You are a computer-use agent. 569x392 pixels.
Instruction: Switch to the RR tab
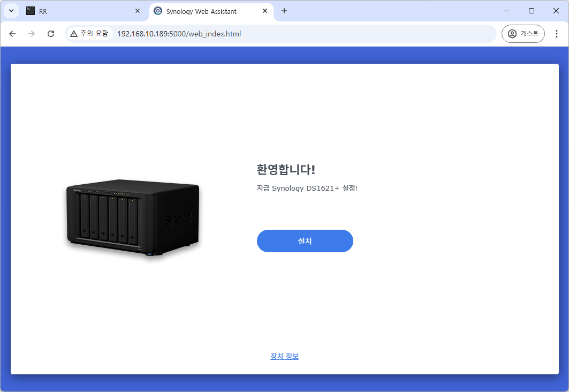pos(83,11)
